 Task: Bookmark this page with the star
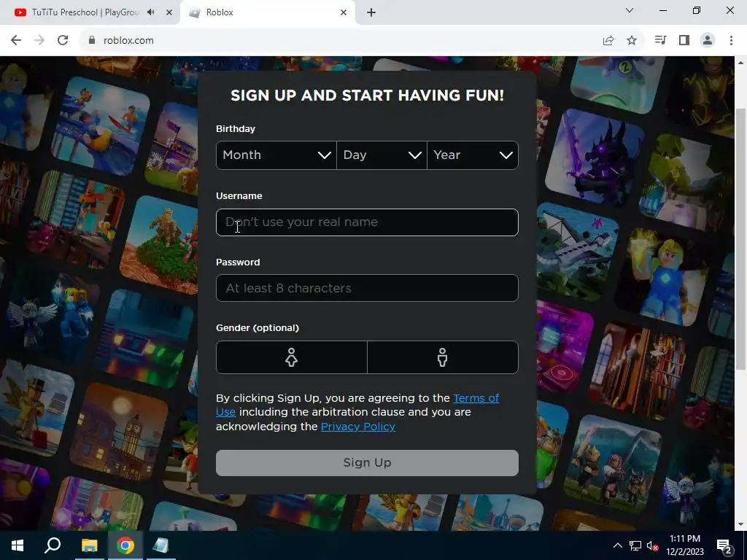[632, 41]
